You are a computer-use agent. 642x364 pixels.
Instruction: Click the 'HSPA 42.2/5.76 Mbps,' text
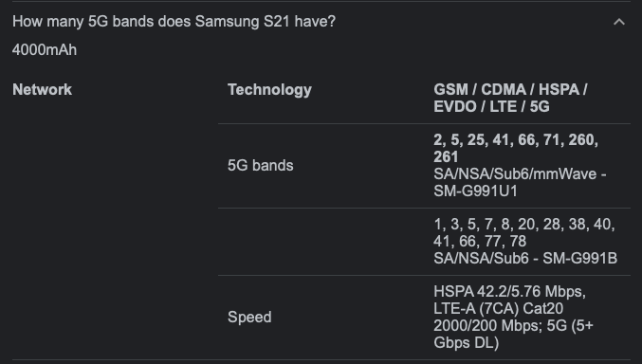[510, 292]
